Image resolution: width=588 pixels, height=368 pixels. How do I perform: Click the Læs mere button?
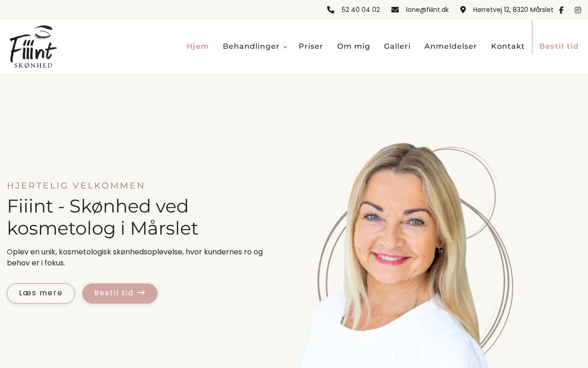click(x=41, y=293)
